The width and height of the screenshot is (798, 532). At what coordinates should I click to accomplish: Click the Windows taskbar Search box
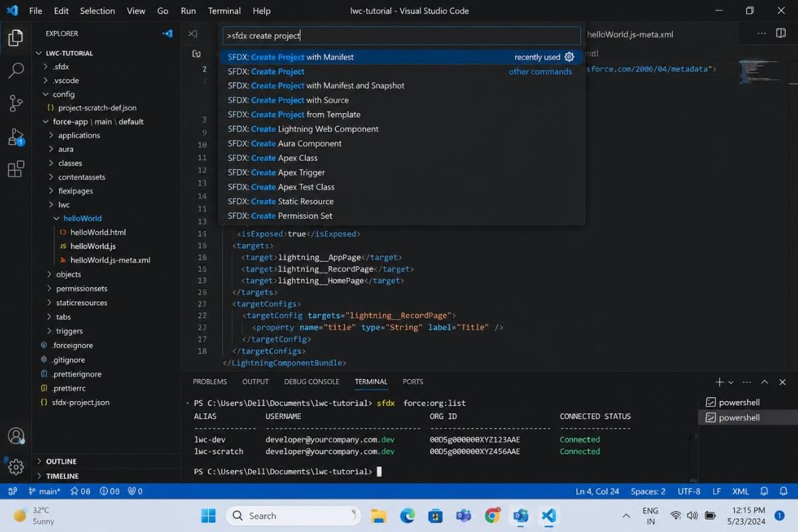(x=293, y=515)
